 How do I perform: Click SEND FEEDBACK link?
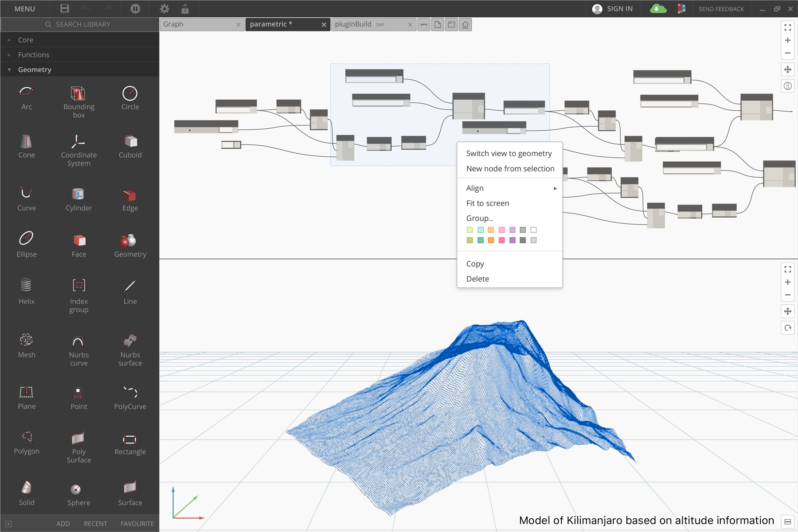pyautogui.click(x=721, y=9)
